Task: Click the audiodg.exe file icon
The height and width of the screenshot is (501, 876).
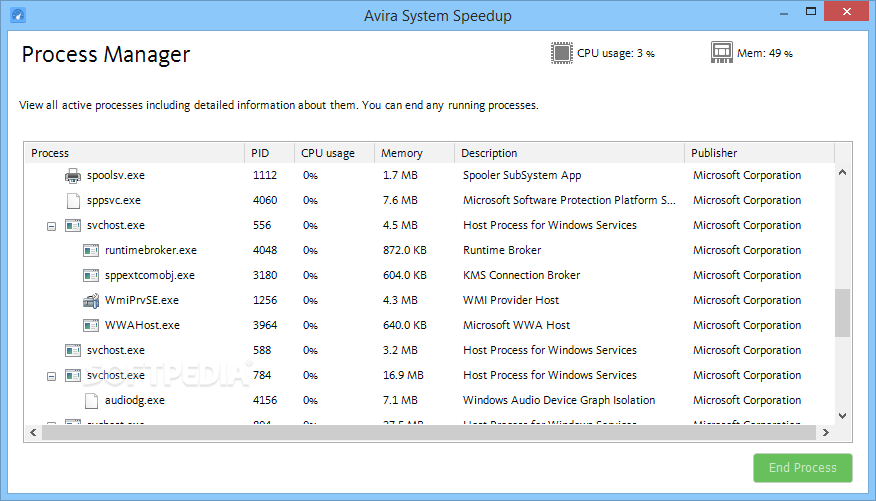Action: click(x=91, y=400)
